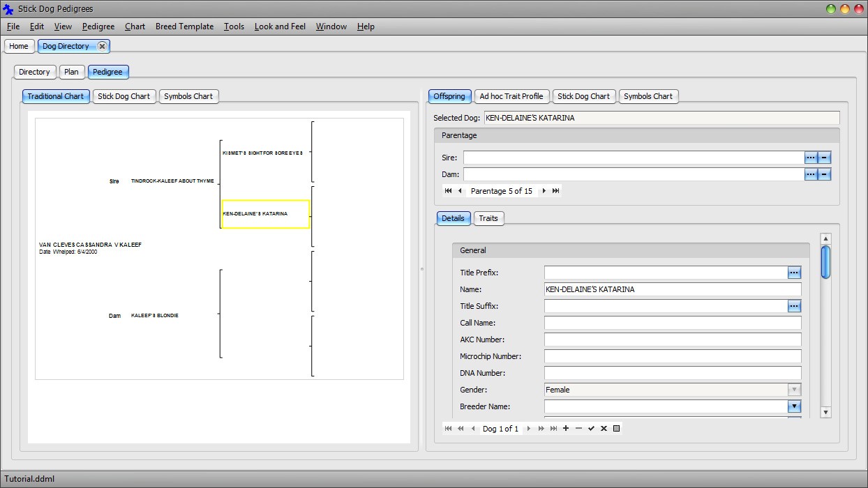Viewport: 868px width, 488px height.
Task: Click the AKC Number input field
Action: point(672,340)
